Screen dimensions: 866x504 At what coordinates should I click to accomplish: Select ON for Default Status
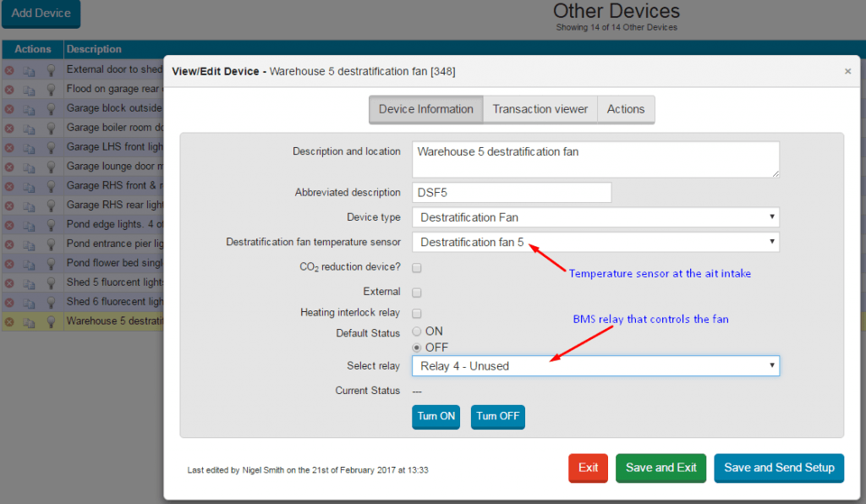[416, 331]
